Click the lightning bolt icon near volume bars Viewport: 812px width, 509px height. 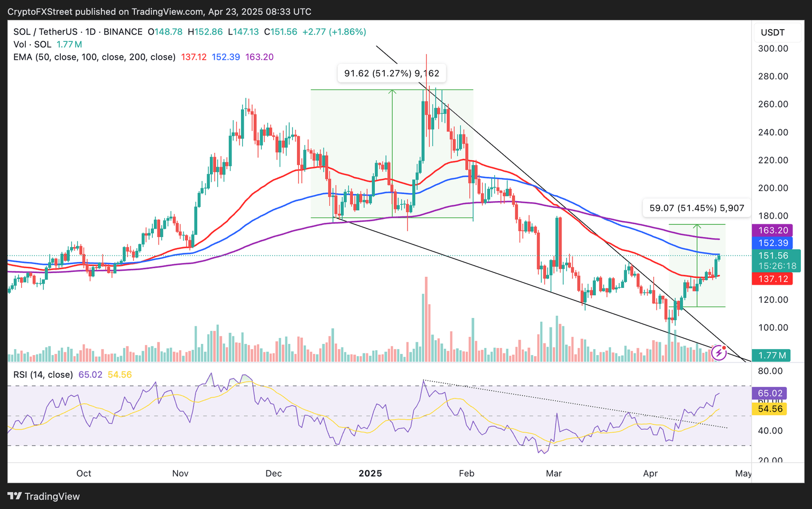(x=718, y=353)
